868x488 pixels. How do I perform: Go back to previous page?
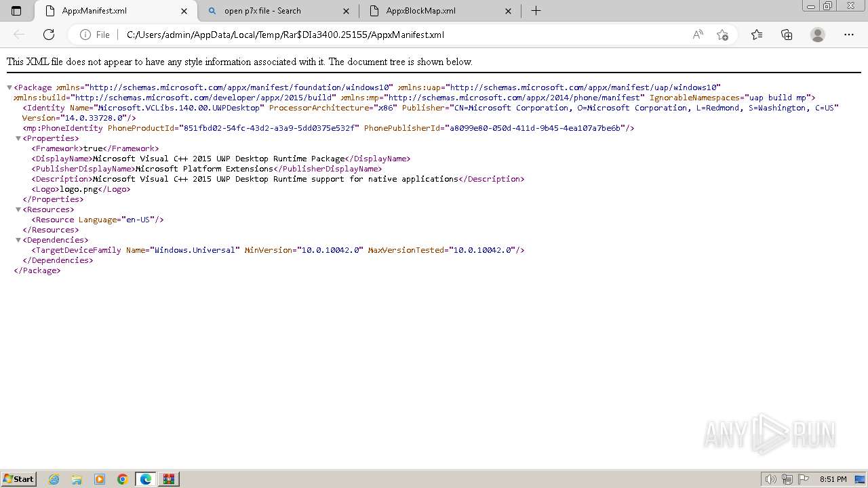tap(19, 35)
